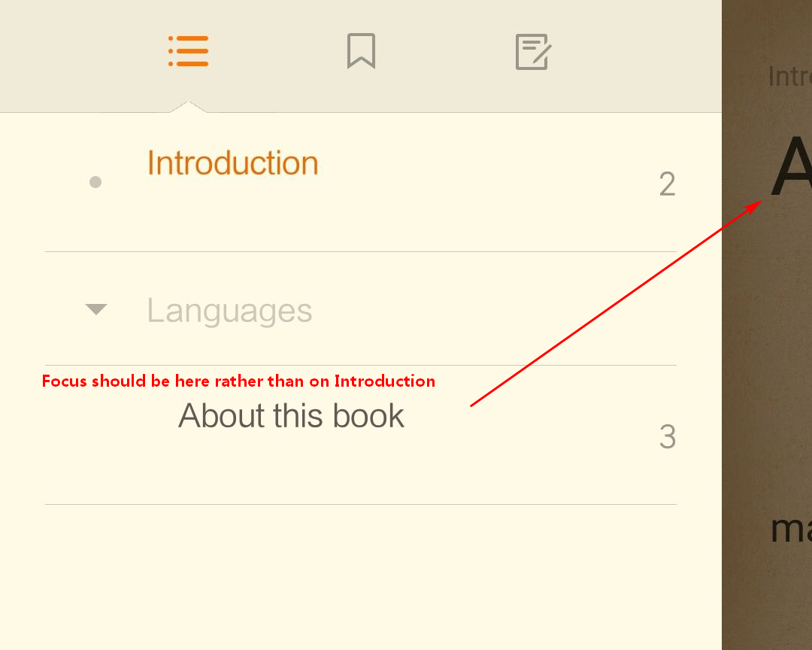Open the About this book section
This screenshot has width=812, height=650.
click(291, 415)
